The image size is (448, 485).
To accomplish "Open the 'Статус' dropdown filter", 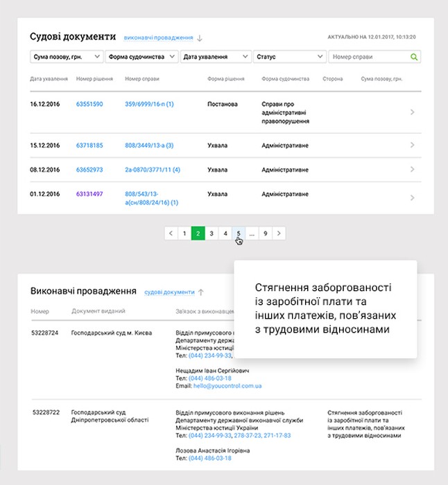I will point(290,57).
